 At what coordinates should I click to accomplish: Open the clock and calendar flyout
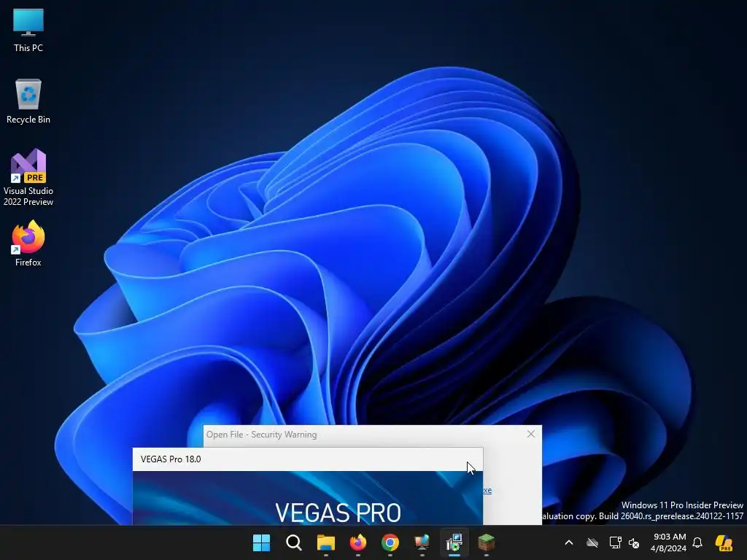669,542
